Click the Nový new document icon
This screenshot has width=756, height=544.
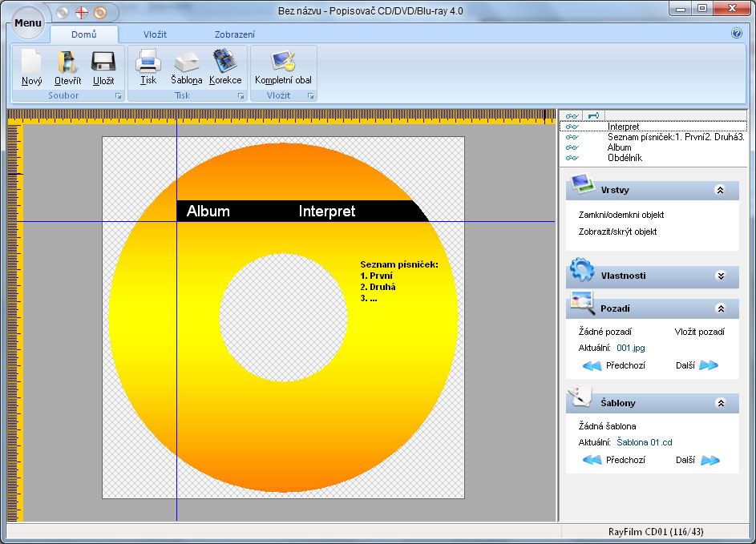point(31,62)
